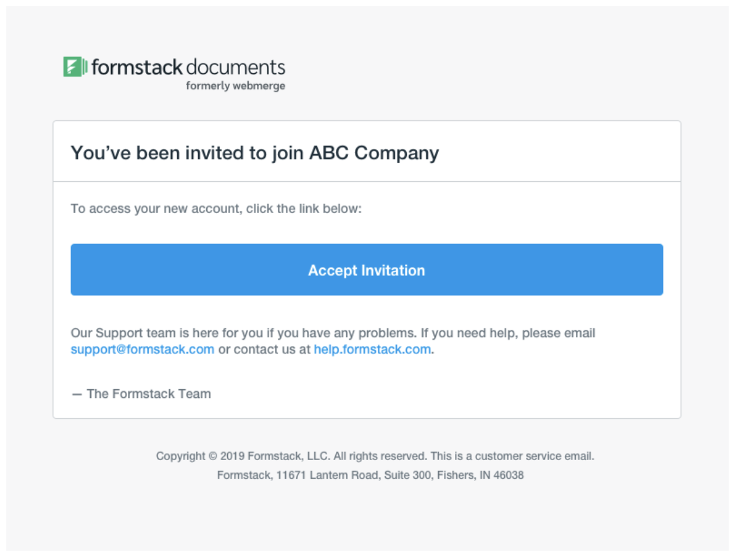Click the bold "formstack" wordmark
Image resolution: width=738 pixels, height=560 pixels.
click(x=137, y=67)
